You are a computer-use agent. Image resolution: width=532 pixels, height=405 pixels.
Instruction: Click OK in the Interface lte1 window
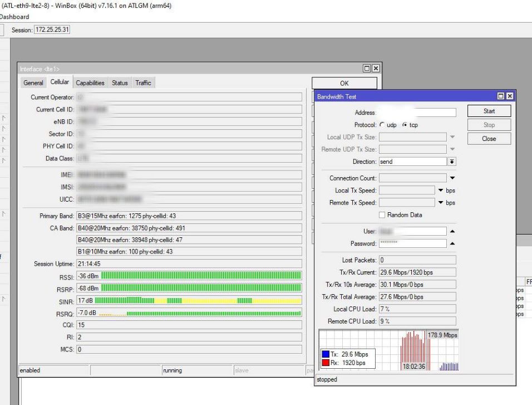coord(344,83)
